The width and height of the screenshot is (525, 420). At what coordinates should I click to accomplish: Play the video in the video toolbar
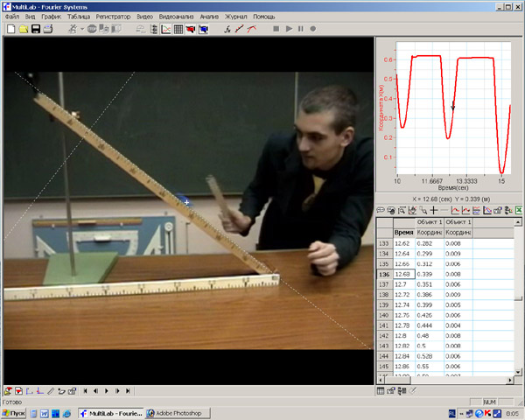point(107,391)
